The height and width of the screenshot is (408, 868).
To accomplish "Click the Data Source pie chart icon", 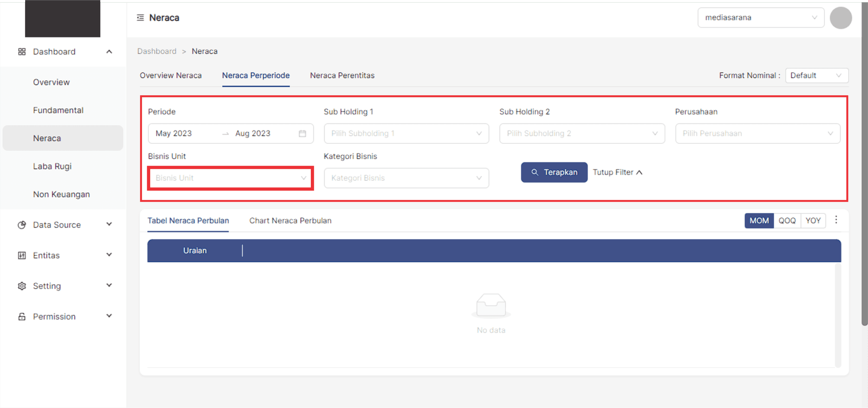I will [x=22, y=225].
